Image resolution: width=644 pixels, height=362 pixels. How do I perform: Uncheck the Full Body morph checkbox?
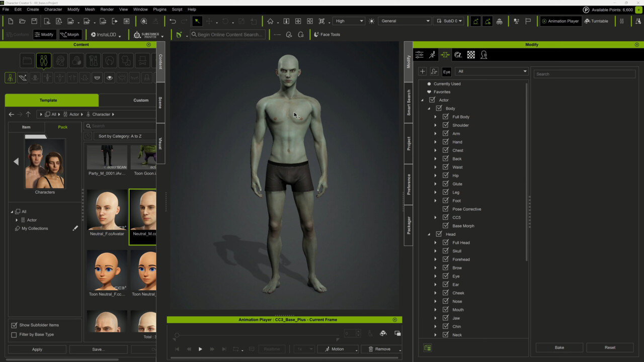pos(445,117)
